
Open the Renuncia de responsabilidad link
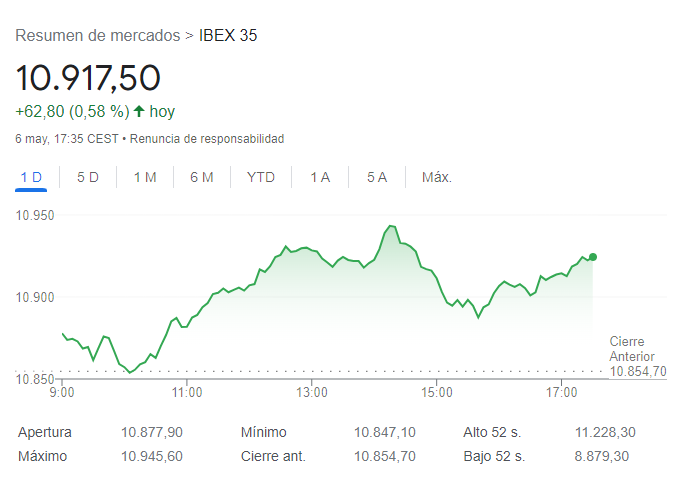click(x=207, y=138)
